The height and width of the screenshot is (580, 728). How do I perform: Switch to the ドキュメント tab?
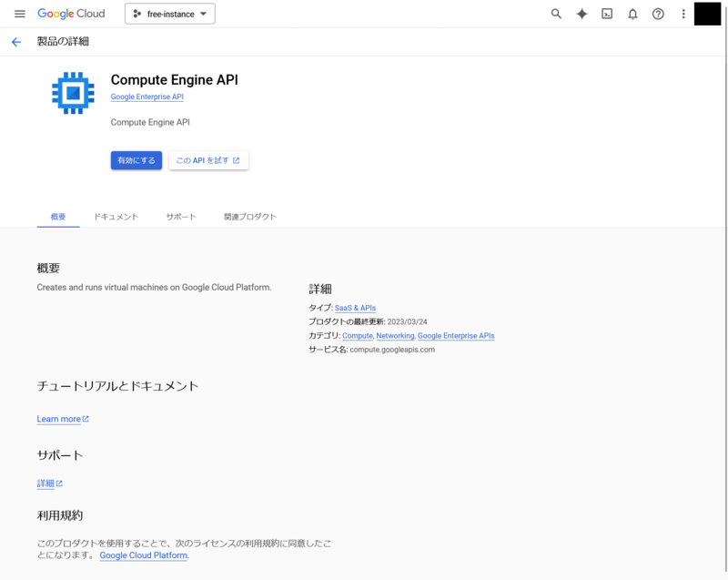pyautogui.click(x=116, y=217)
